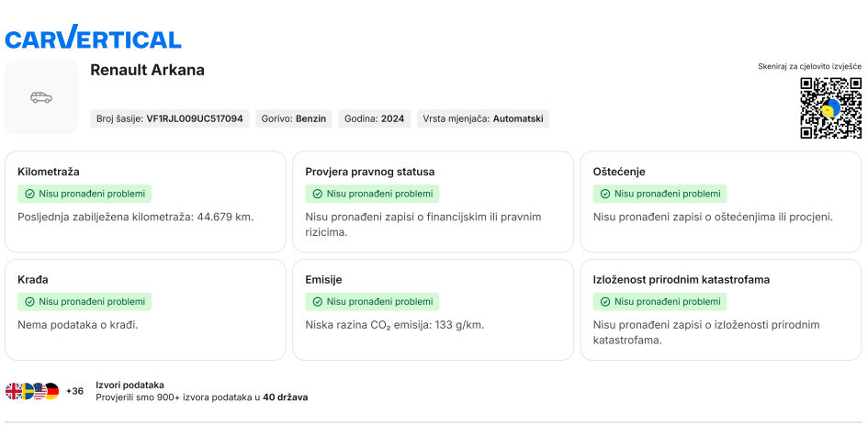The height and width of the screenshot is (436, 868).
Task: Open the Provjera pravnog statusa card heading
Action: [x=369, y=172]
